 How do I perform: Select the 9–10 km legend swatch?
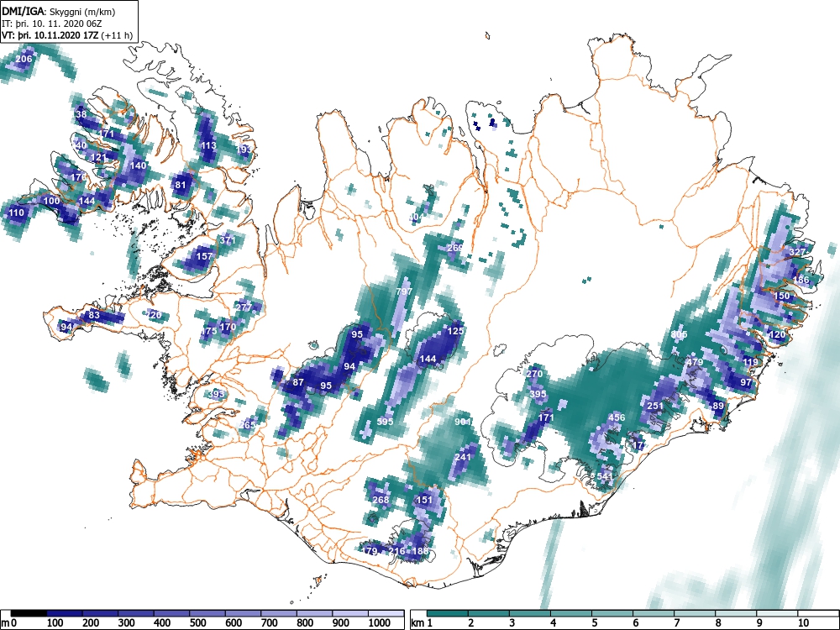click(x=778, y=613)
